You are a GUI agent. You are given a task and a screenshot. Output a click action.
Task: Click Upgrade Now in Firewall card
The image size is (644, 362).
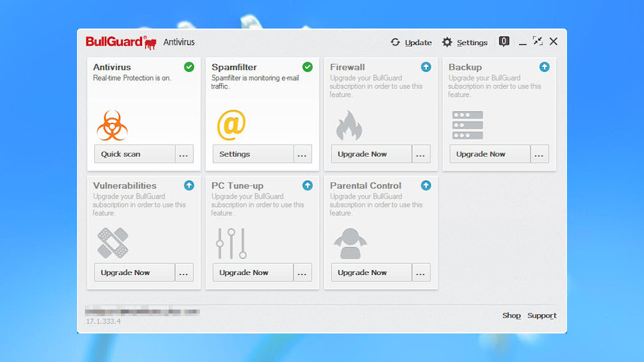pyautogui.click(x=372, y=154)
